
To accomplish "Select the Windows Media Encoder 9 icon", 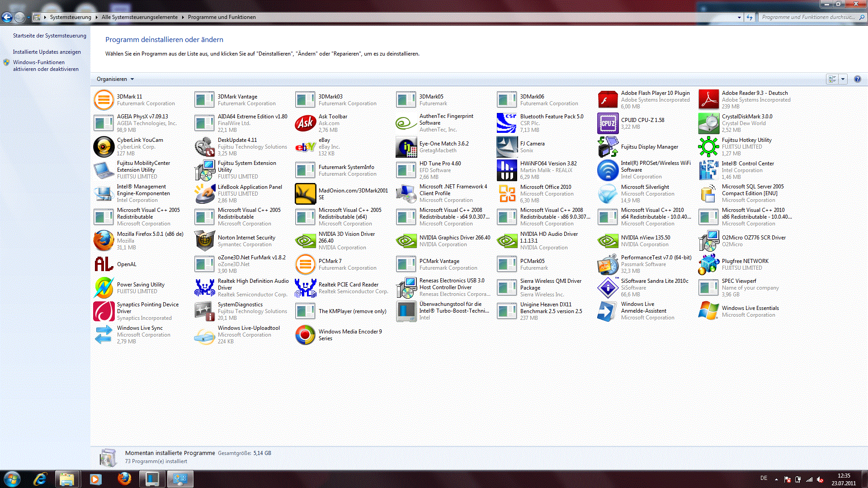I will coord(305,335).
